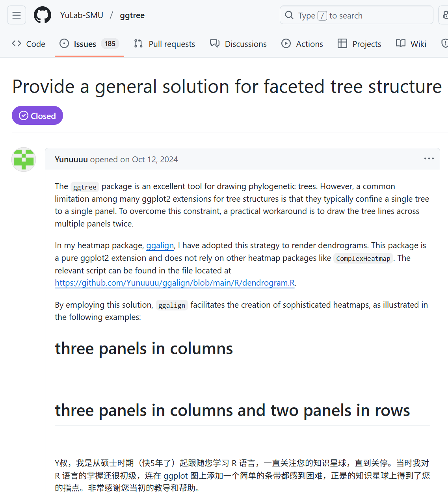448x496 pixels.
Task: Follow the ggalign package link
Action: [x=160, y=245]
